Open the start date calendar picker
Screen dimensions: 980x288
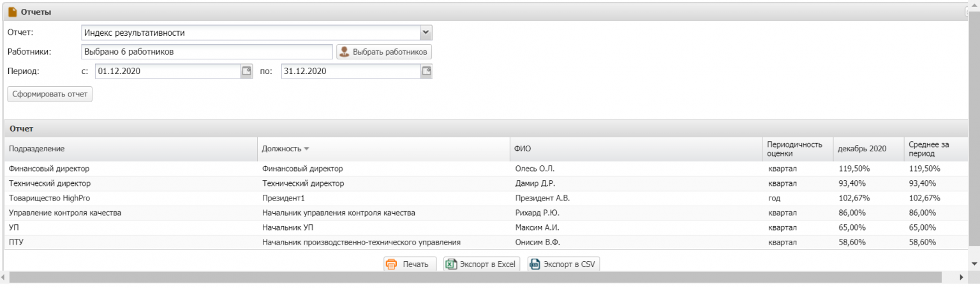[x=246, y=72]
